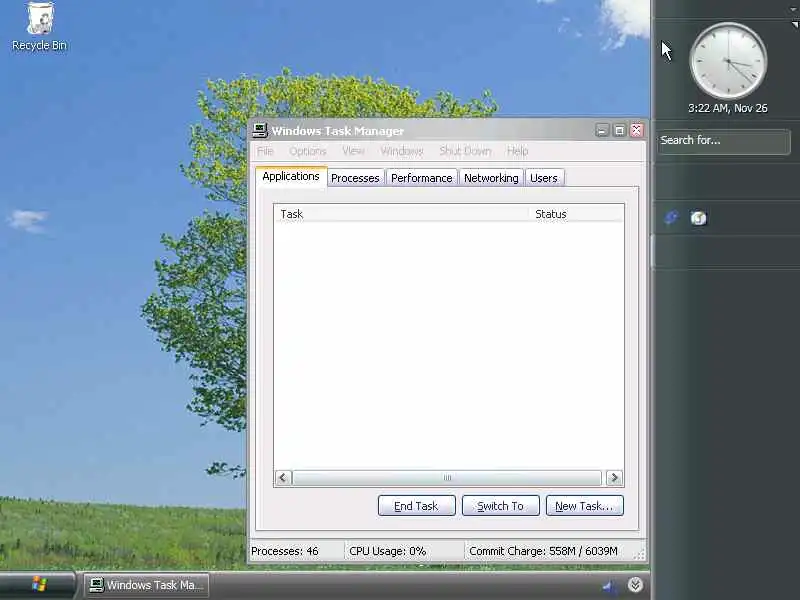The image size is (800, 600).
Task: Open the Shut Down menu
Action: (x=465, y=151)
